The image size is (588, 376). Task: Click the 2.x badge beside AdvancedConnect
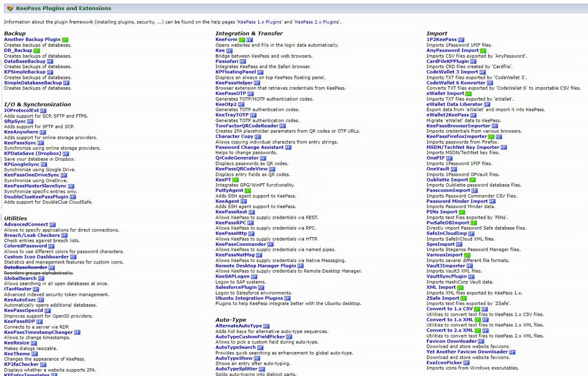tap(53, 225)
